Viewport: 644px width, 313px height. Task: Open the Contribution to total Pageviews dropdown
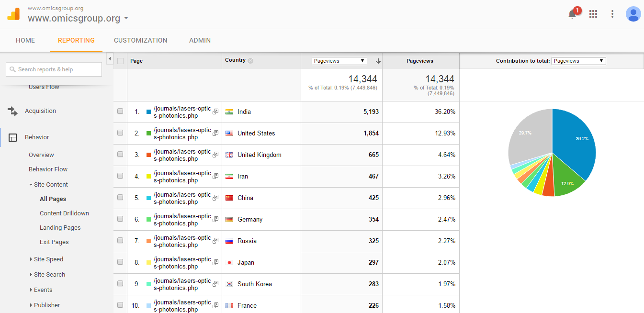(579, 61)
